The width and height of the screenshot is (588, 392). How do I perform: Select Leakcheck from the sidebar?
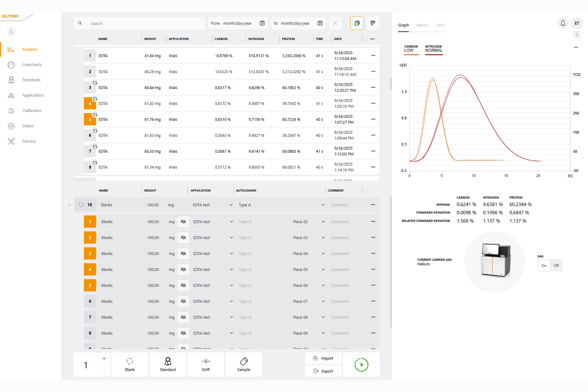[31, 64]
